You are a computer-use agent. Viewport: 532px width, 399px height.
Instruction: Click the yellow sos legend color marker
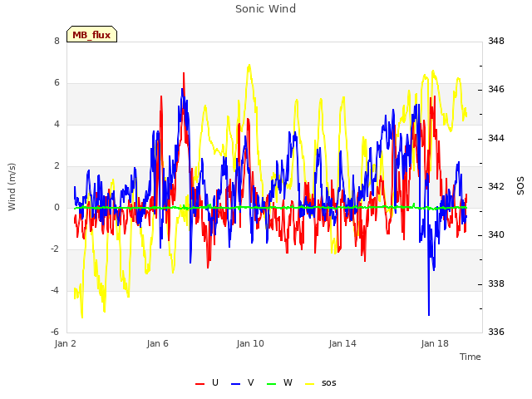pyautogui.click(x=310, y=384)
